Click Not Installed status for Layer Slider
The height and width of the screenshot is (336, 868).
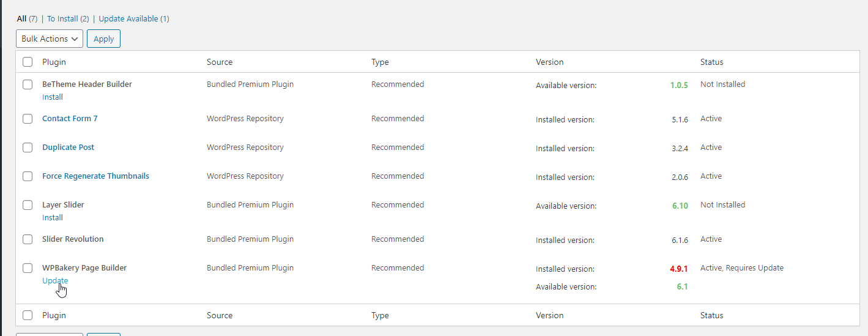[722, 204]
